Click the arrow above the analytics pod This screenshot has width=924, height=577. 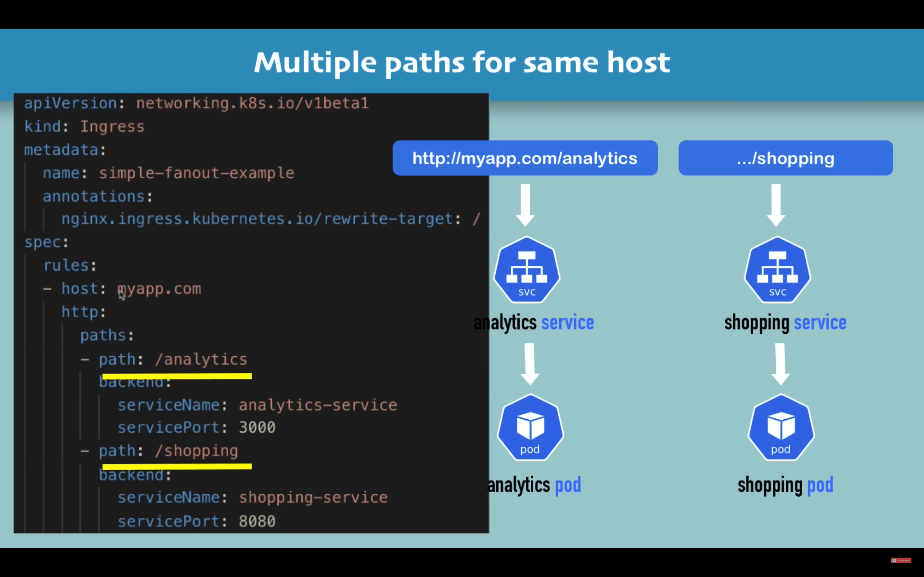click(529, 364)
